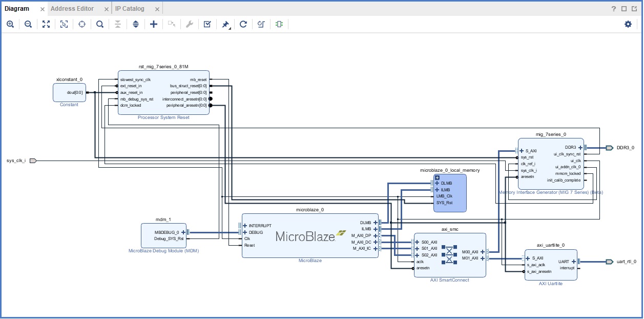The width and height of the screenshot is (644, 319).
Task: Click the Zoom Out toolbar icon
Action: (x=28, y=24)
